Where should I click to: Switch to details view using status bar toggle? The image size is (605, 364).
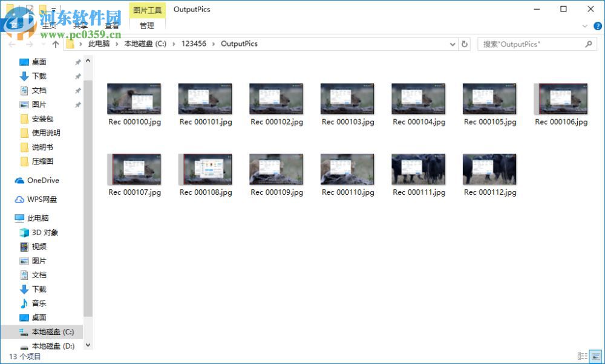pos(582,356)
